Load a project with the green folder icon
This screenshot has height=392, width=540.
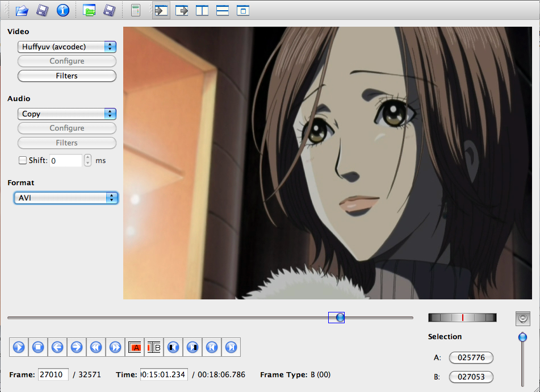(x=89, y=10)
